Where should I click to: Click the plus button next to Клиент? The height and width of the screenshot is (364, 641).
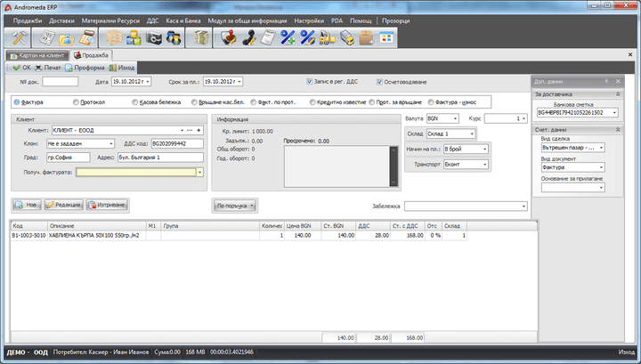(199, 130)
